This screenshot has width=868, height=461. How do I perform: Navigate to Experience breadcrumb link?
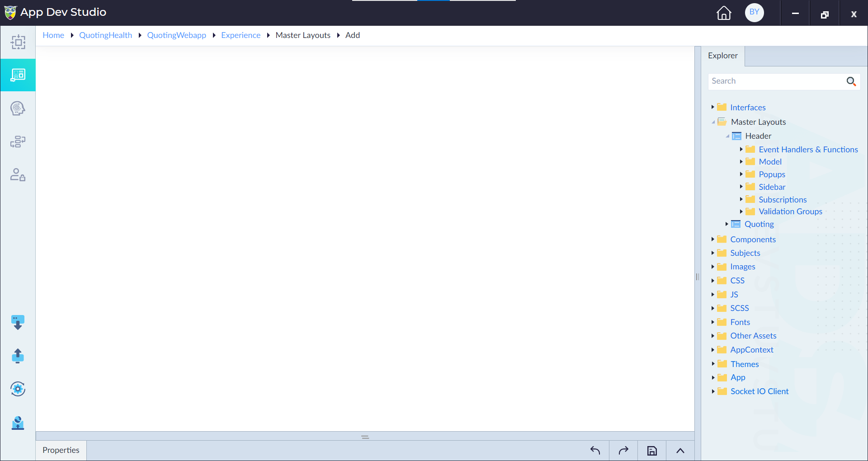coord(241,35)
